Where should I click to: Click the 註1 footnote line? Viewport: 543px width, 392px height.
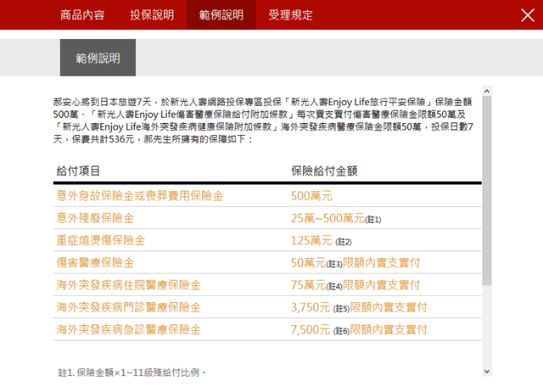pos(132,372)
